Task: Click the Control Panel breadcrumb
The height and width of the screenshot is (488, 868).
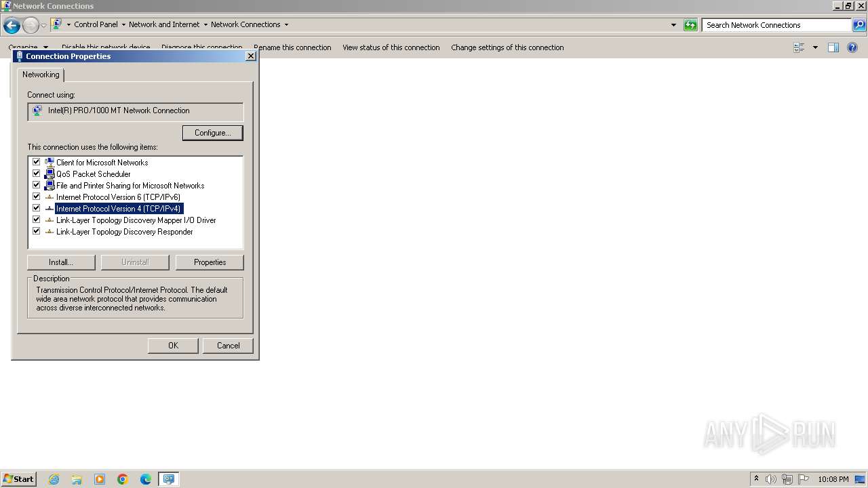Action: (x=96, y=24)
